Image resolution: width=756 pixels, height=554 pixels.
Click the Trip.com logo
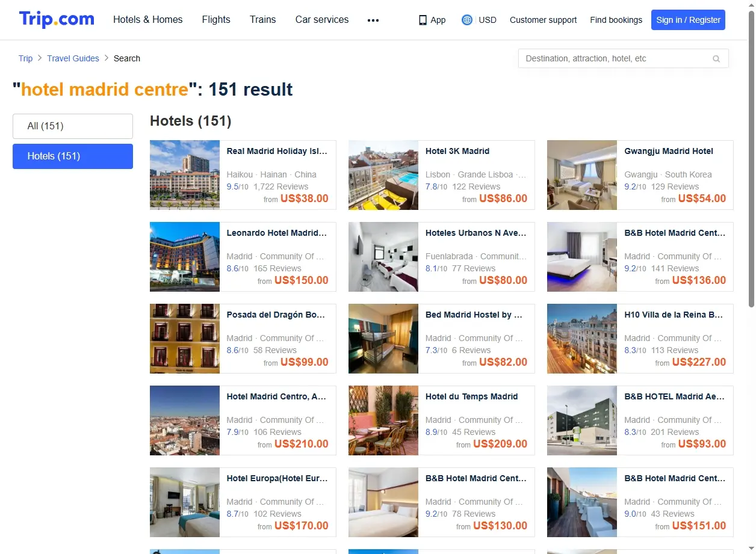point(57,19)
